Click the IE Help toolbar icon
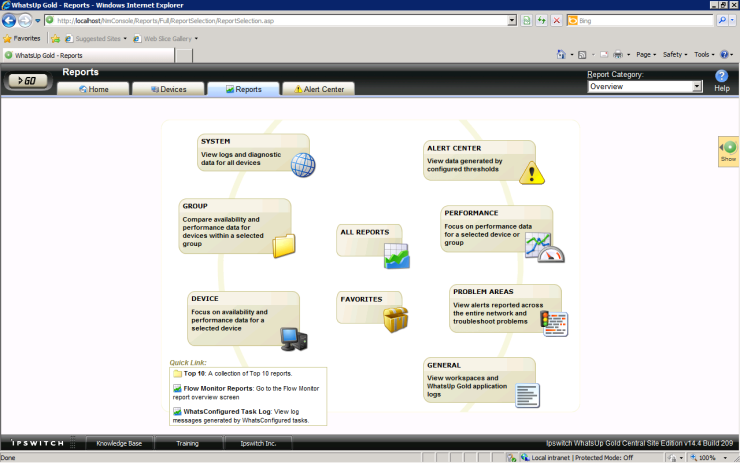Screen dimensions: 740x463 (x=724, y=55)
